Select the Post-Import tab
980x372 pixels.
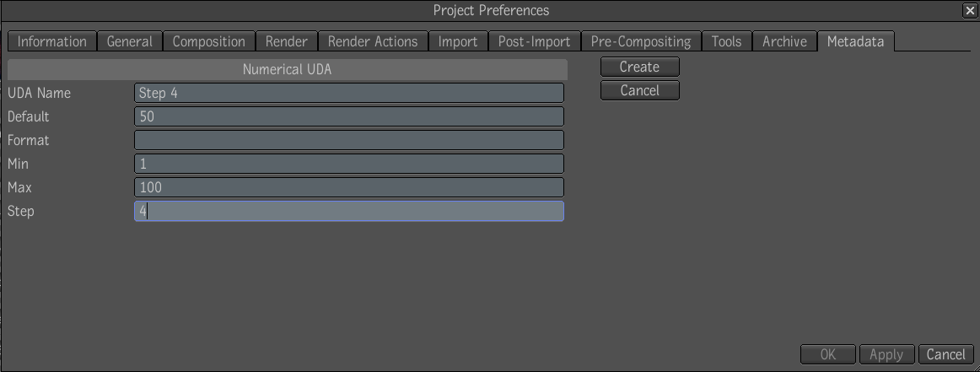534,41
